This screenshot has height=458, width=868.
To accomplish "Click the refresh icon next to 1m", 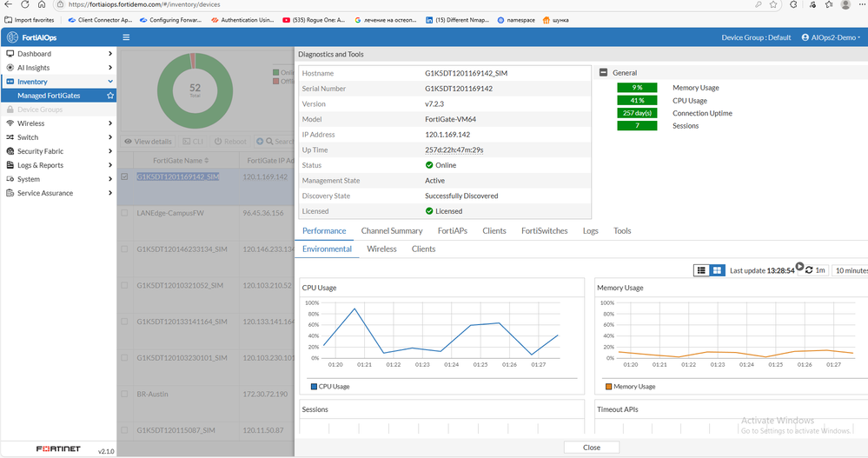I will pyautogui.click(x=810, y=270).
